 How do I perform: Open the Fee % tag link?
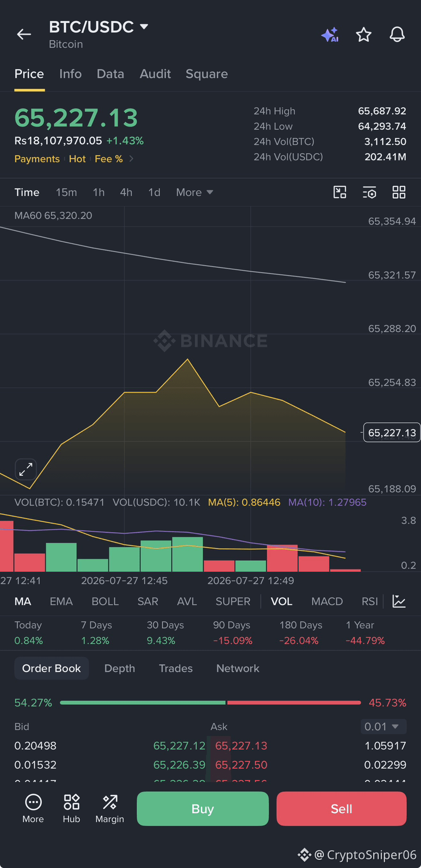[109, 159]
